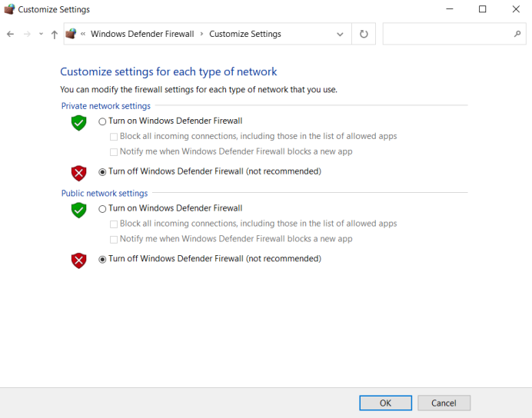
Task: Click the Private network settings heading
Action: coord(106,106)
